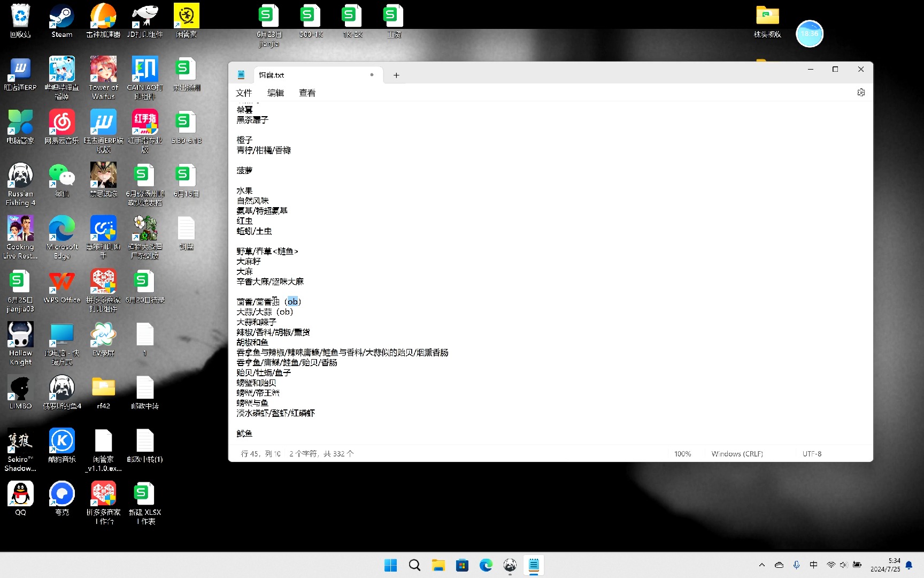The height and width of the screenshot is (578, 924).
Task: Select the Sekiro Shadows desktop icon
Action: tap(20, 450)
